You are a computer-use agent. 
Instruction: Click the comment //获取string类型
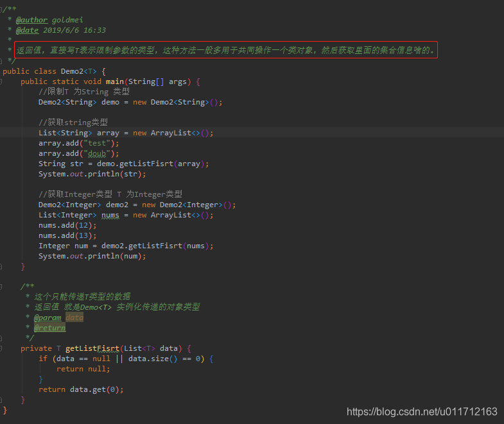[73, 123]
